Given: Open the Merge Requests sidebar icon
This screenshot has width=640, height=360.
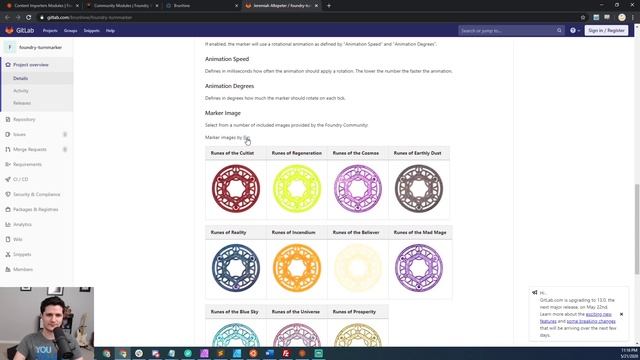Looking at the screenshot, I should (x=8, y=149).
